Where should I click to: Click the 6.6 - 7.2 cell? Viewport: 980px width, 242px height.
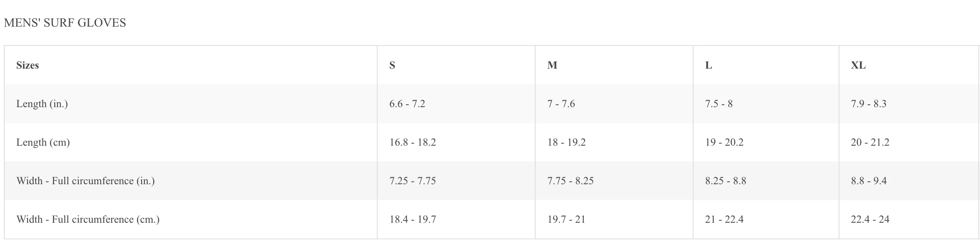pos(456,104)
